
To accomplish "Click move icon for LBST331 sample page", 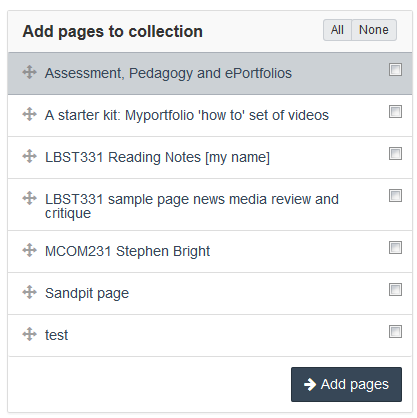I will click(29, 198).
